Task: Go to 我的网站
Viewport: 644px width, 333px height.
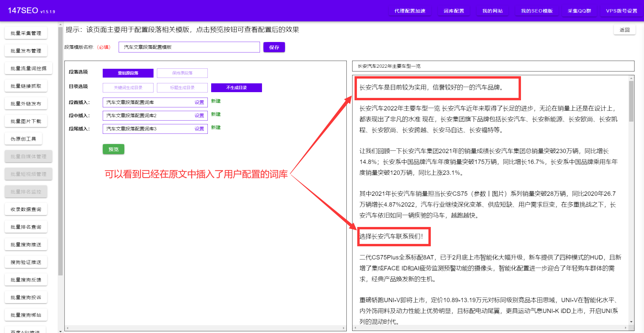Action: 492,11
